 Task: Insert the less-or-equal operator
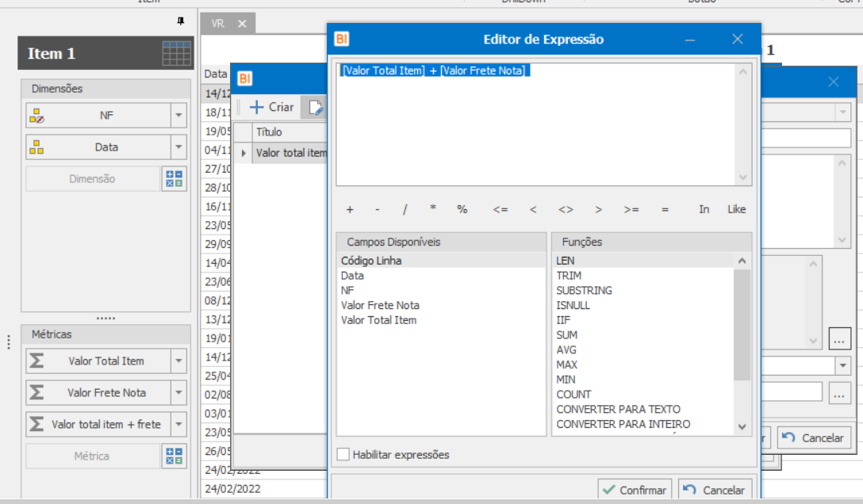pyautogui.click(x=501, y=209)
